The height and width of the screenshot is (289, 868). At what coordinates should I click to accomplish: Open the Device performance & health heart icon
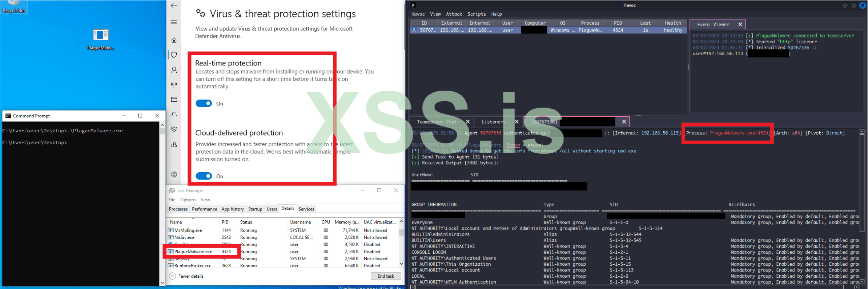[x=174, y=129]
